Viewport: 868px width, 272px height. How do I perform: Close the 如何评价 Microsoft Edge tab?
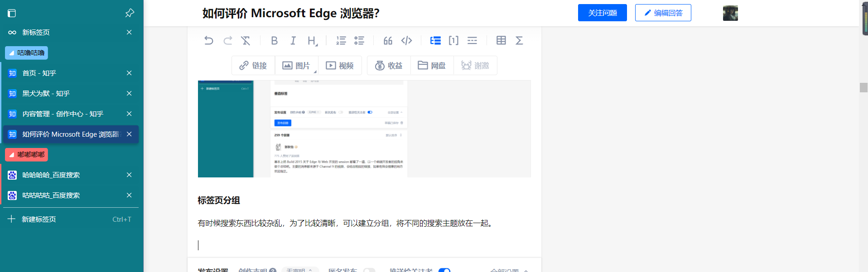tap(129, 134)
